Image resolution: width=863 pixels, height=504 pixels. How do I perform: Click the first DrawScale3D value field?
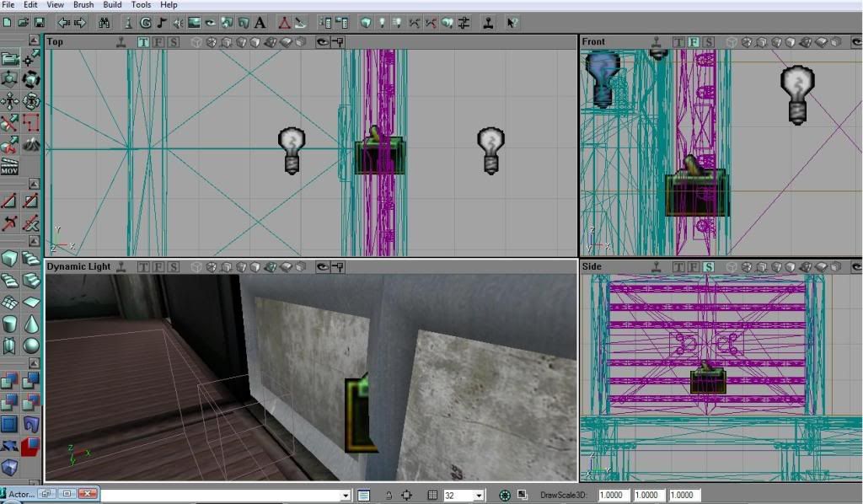(613, 496)
